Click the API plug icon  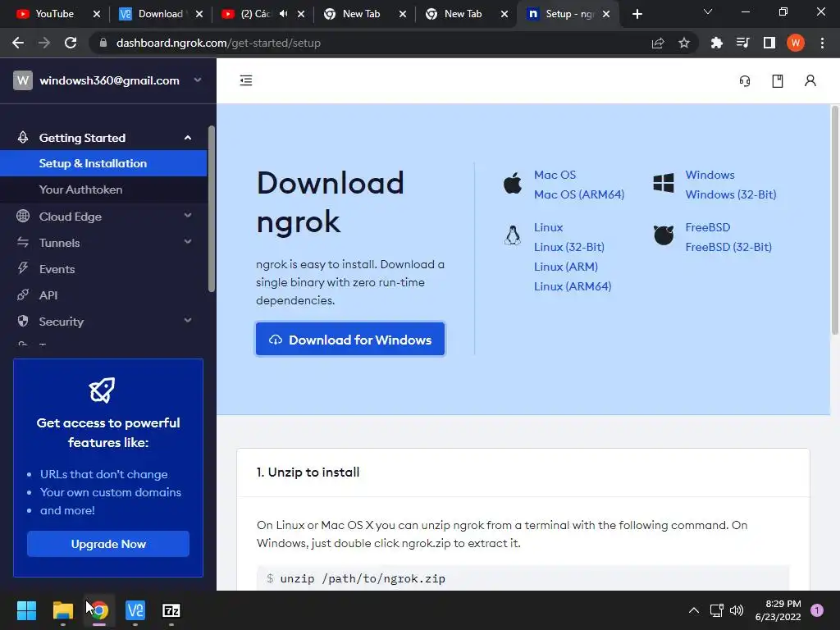22,294
